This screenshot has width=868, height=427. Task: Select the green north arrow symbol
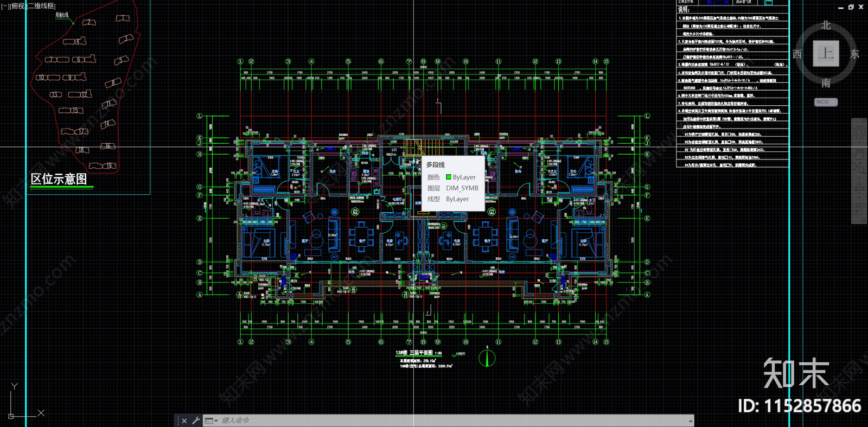(x=487, y=358)
